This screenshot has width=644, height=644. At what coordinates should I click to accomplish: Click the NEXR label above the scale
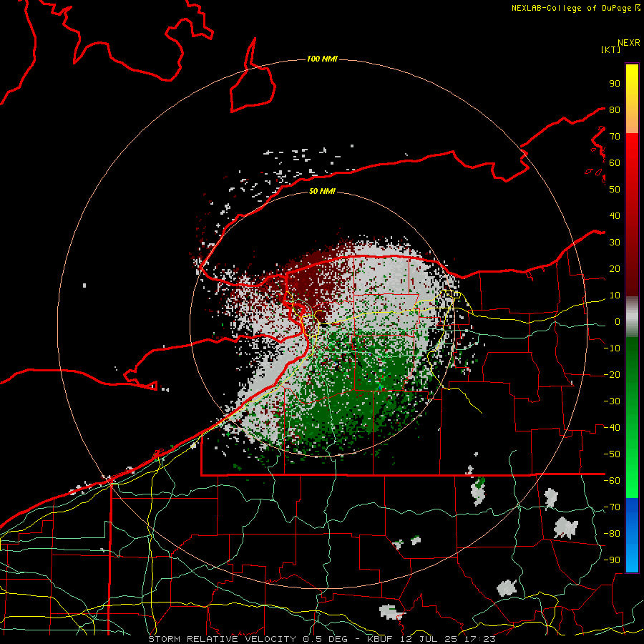pos(629,43)
